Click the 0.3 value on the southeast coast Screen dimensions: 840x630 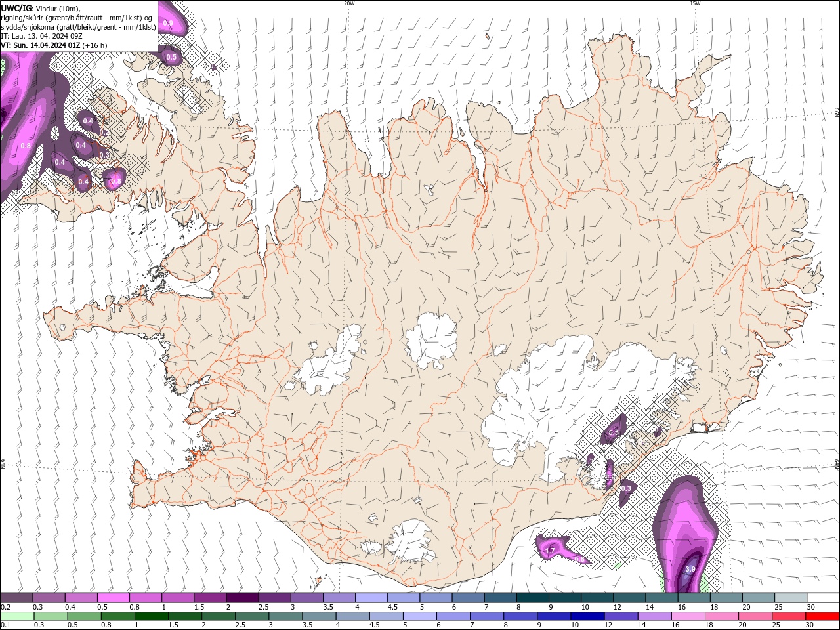(x=626, y=488)
